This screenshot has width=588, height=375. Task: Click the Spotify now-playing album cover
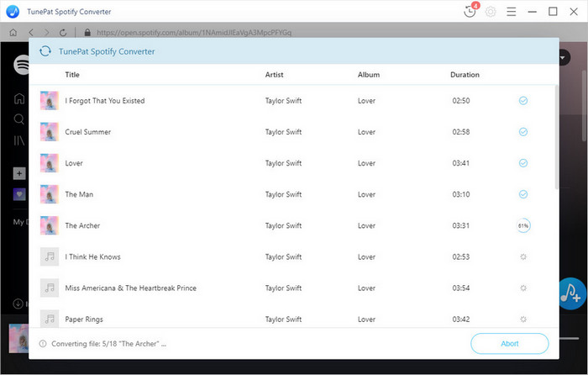point(18,339)
